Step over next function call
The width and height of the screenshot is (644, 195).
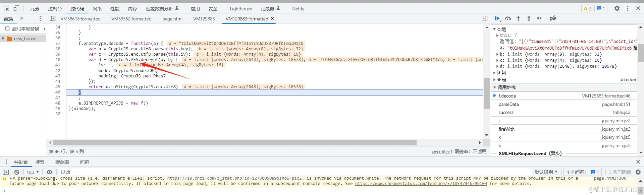tap(508, 18)
